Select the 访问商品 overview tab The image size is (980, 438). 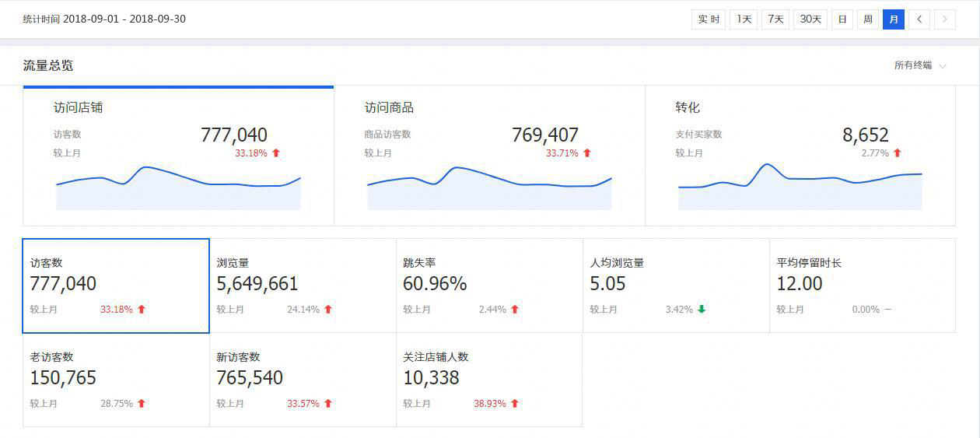click(x=489, y=156)
